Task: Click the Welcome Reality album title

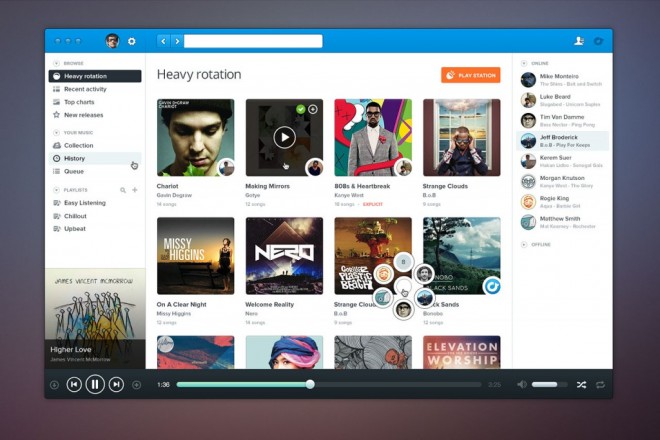Action: pyautogui.click(x=269, y=304)
